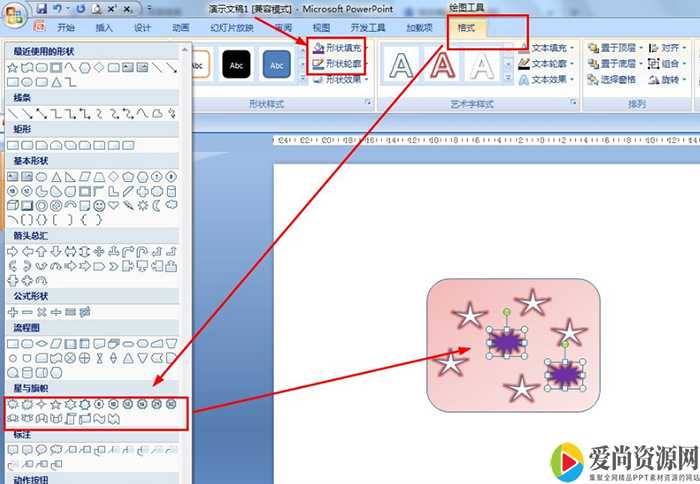This screenshot has width=700, height=484.
Task: Click the blue outlined A WordArt style
Action: (402, 66)
